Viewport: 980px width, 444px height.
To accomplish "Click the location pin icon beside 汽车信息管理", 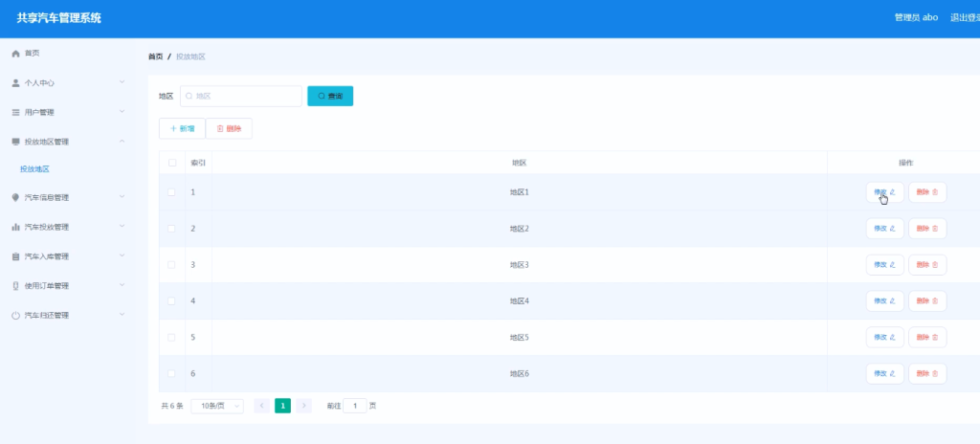I will click(15, 198).
